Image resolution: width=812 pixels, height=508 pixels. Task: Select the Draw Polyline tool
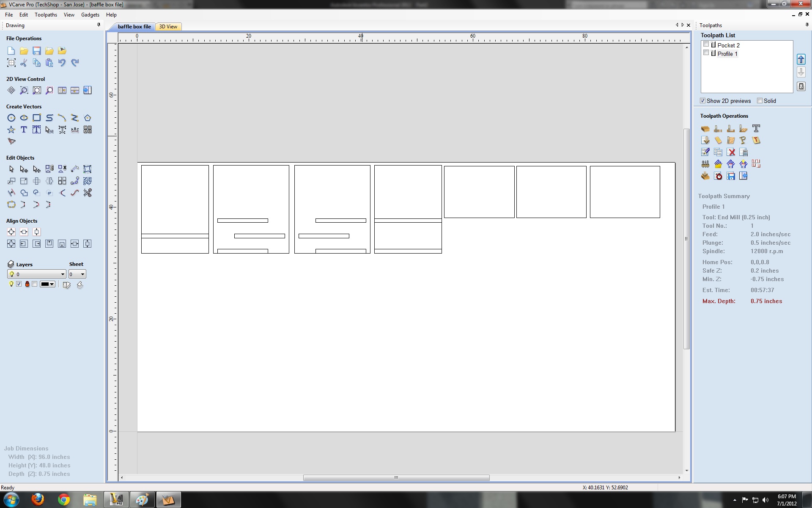(75, 118)
